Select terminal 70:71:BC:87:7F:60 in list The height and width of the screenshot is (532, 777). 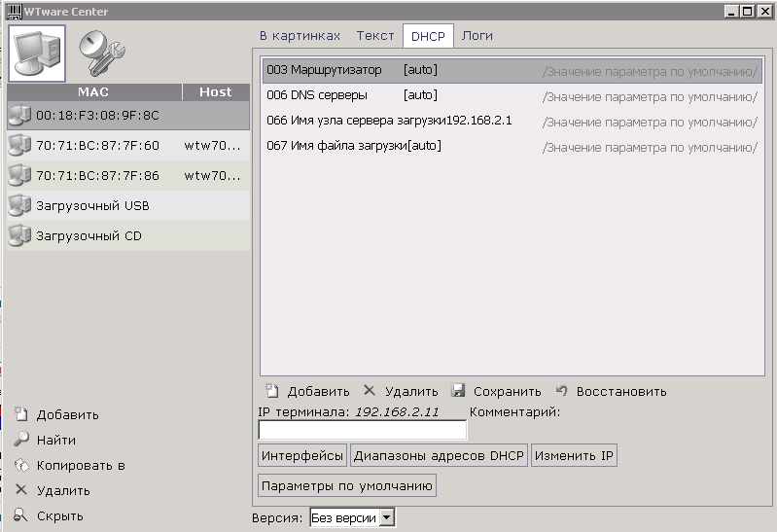point(97,146)
